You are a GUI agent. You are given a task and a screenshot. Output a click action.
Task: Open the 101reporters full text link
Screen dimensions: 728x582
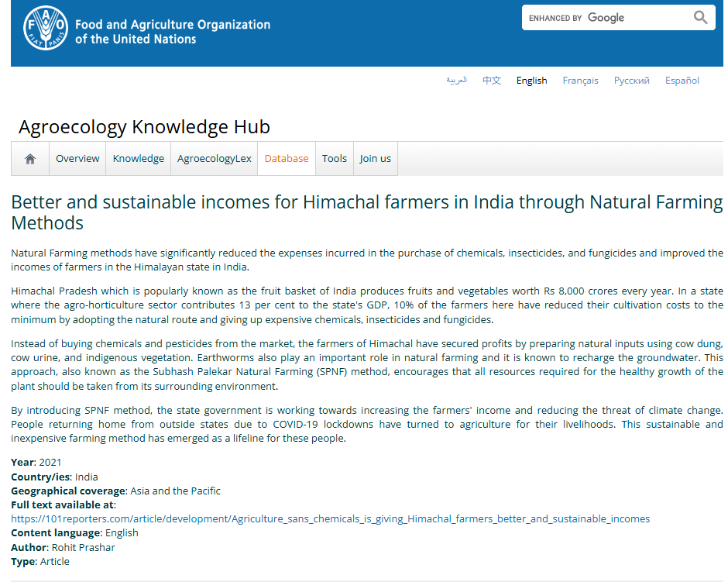pos(330,518)
